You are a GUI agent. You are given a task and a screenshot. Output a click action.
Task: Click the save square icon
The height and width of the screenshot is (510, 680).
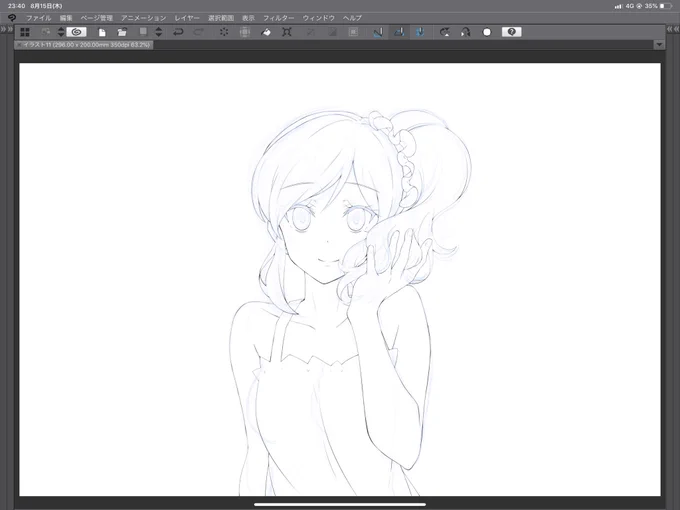pyautogui.click(x=143, y=31)
